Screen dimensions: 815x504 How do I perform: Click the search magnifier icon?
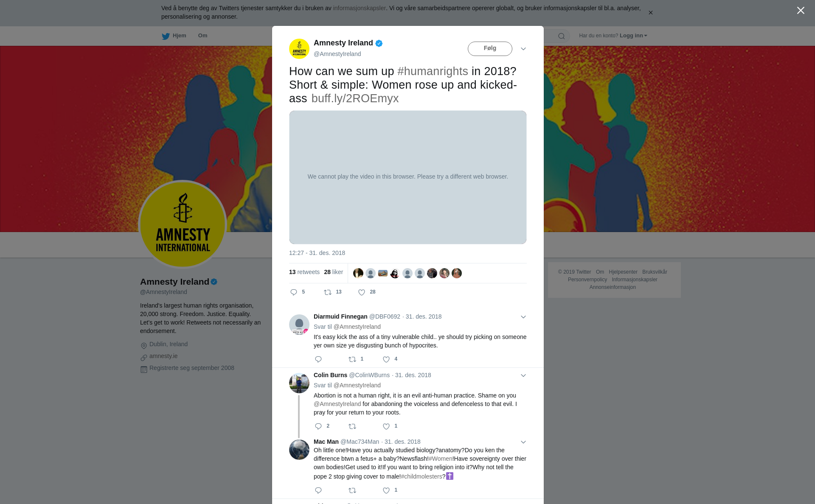[x=562, y=36]
